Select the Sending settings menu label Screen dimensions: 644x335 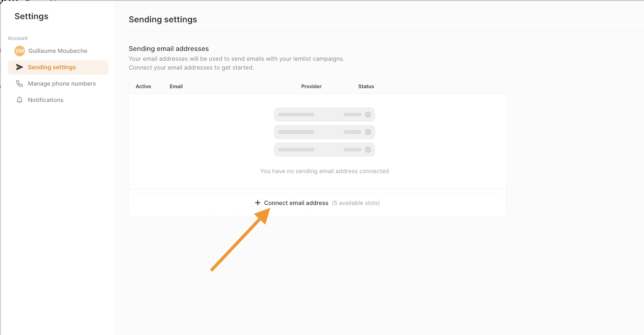coord(52,67)
